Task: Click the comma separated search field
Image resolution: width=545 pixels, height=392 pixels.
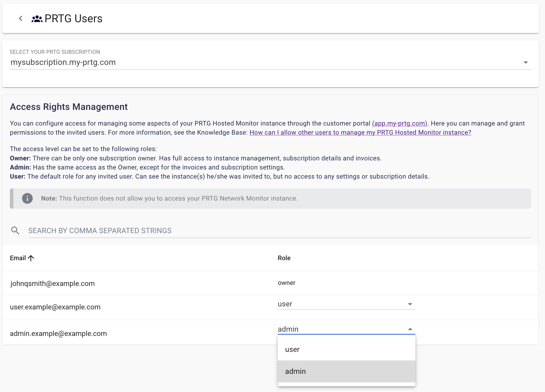Action: click(x=278, y=231)
